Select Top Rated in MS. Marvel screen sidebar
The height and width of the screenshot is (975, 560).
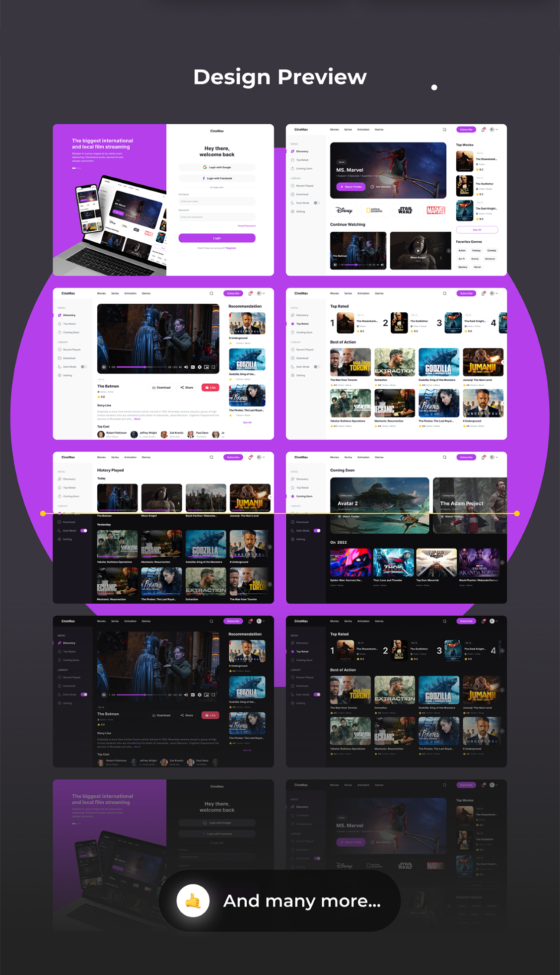302,160
